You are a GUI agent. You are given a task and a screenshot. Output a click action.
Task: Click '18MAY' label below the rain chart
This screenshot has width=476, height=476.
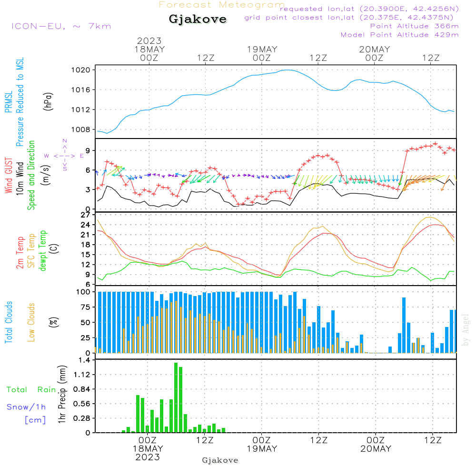pyautogui.click(x=148, y=449)
